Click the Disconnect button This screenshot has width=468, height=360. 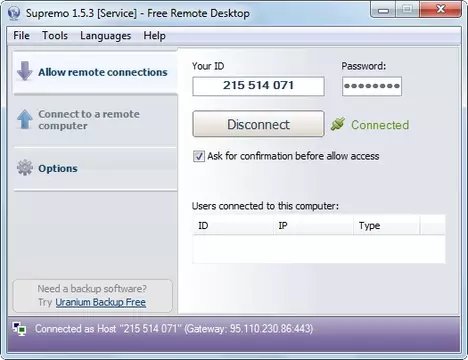258,124
